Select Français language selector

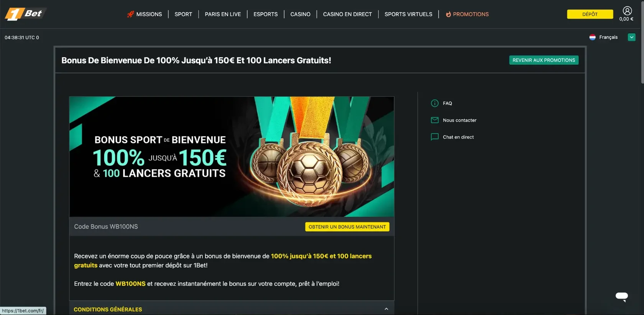(x=608, y=37)
